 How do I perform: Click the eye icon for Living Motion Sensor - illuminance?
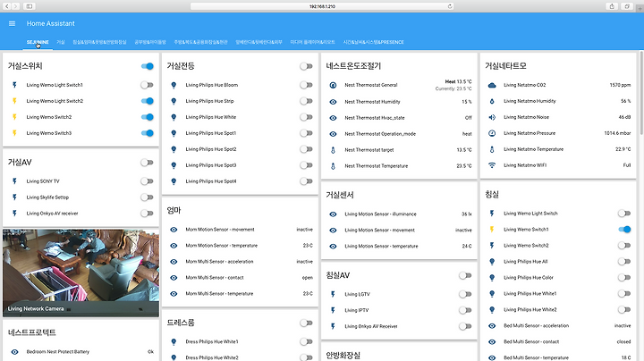(x=333, y=214)
